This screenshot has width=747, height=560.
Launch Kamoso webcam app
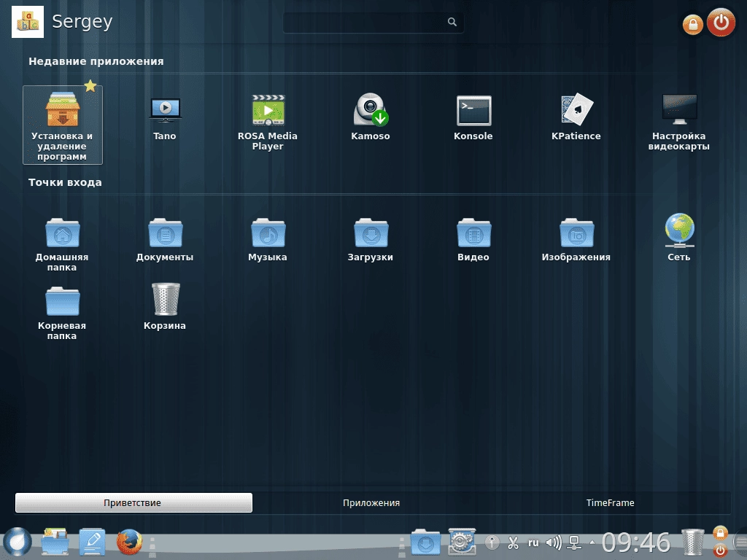pyautogui.click(x=371, y=117)
